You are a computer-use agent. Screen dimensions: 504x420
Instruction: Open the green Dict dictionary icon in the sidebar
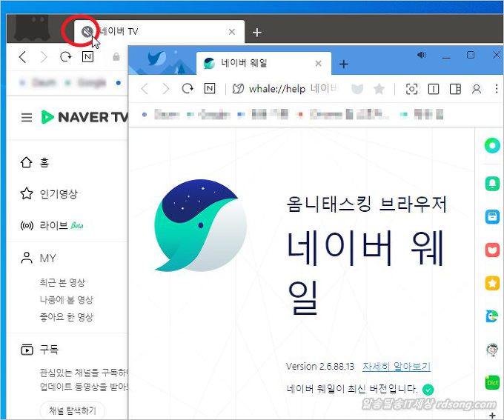492,382
